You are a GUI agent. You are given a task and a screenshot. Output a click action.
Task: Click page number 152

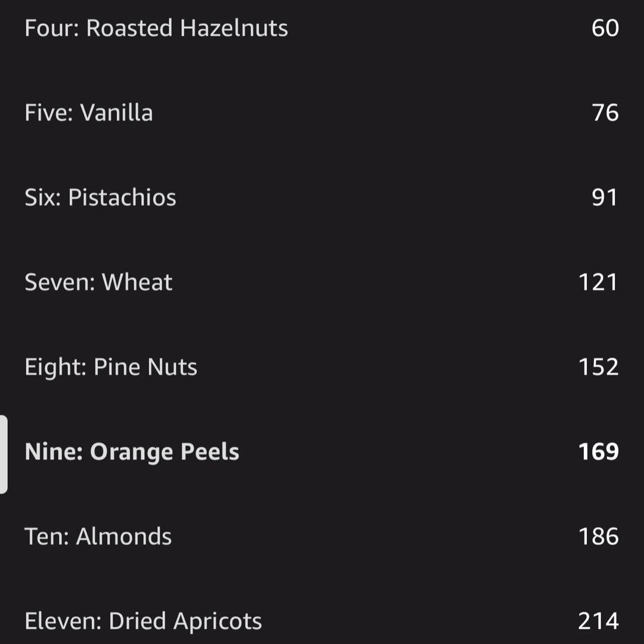[598, 367]
